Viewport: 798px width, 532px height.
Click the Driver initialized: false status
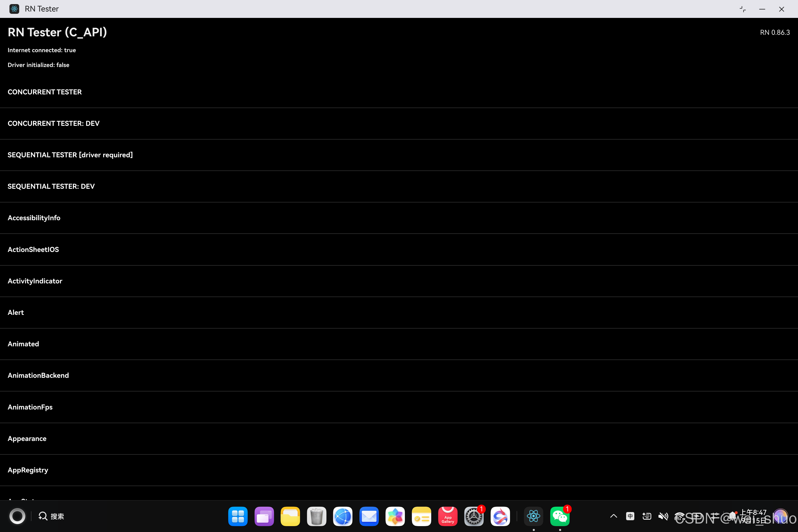tap(38, 65)
